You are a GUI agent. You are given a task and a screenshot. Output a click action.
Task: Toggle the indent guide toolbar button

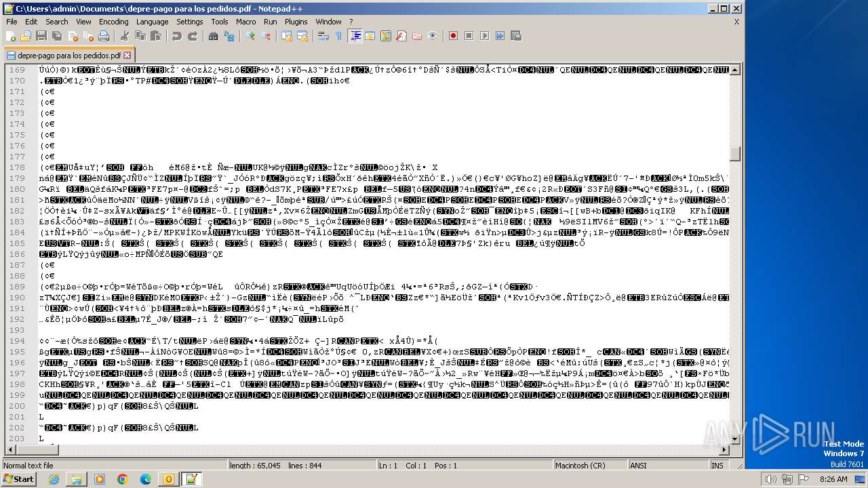355,36
